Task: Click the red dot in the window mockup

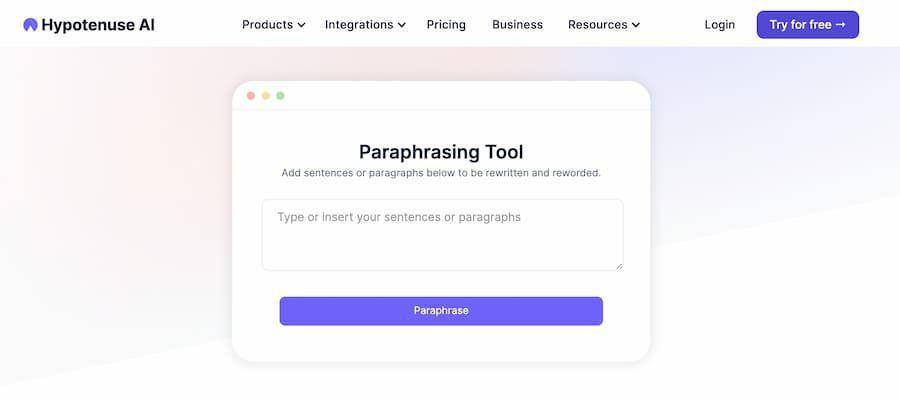Action: click(251, 96)
